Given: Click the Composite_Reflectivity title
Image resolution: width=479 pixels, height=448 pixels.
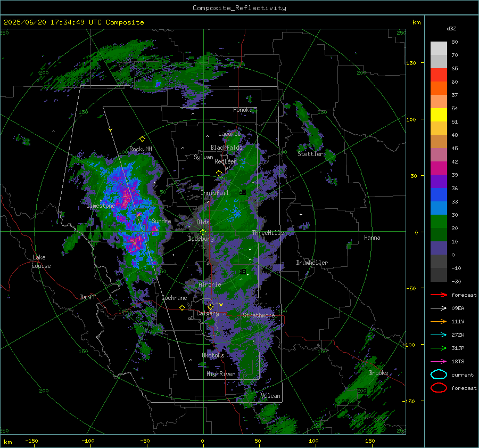Looking at the screenshot, I should [x=239, y=8].
